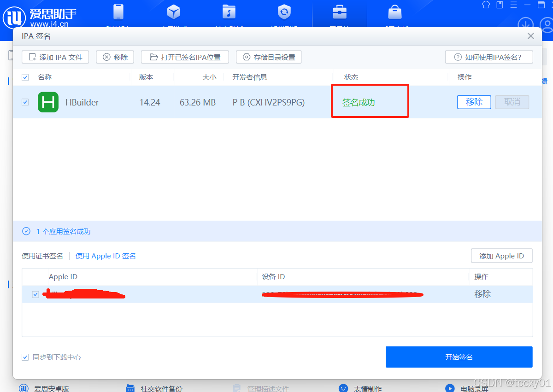Click the 开发者信息 column header
The height and width of the screenshot is (392, 553).
(x=250, y=77)
